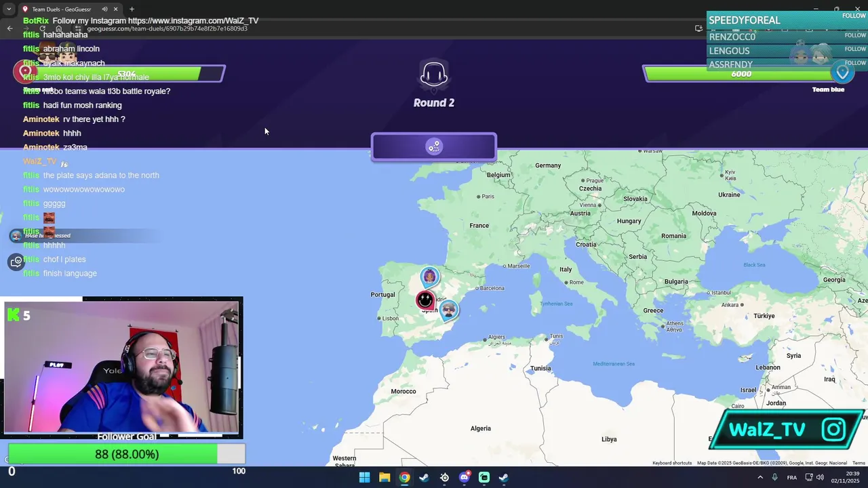This screenshot has width=868, height=488.
Task: Click the black smiley guess marker on Spain
Action: point(425,299)
